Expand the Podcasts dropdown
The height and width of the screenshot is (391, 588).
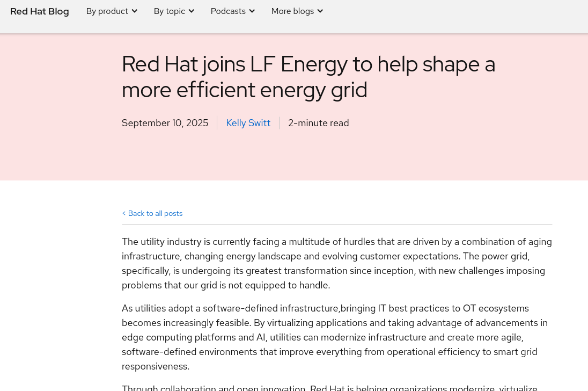point(228,11)
